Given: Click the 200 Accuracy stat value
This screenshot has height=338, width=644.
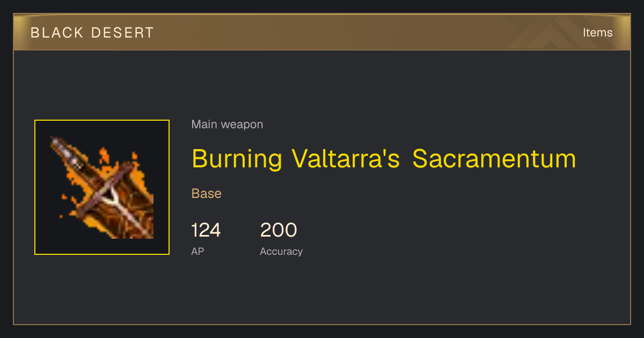Looking at the screenshot, I should point(279,230).
